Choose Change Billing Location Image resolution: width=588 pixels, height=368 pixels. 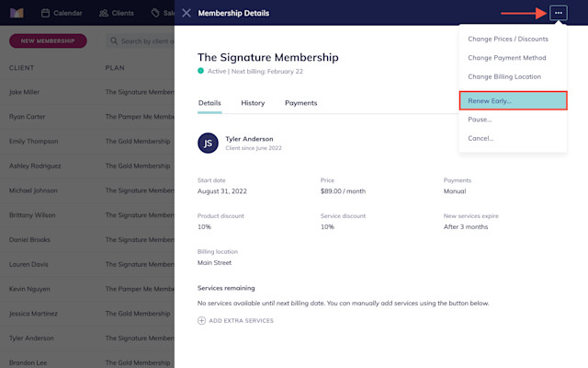pos(504,76)
